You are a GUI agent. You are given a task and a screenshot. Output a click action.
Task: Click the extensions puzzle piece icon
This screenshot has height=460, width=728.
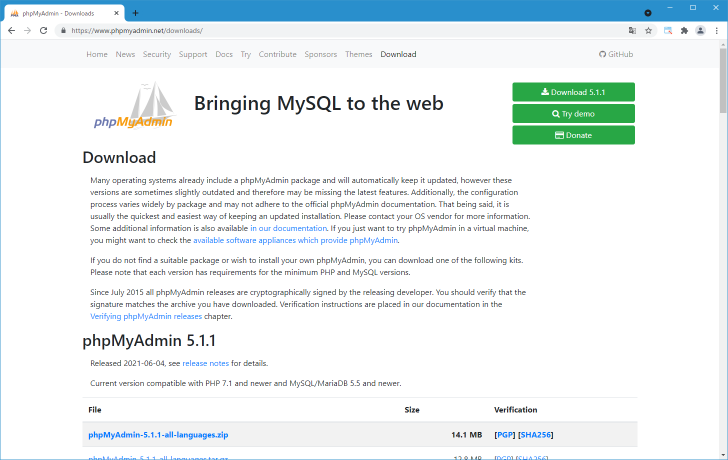684,31
